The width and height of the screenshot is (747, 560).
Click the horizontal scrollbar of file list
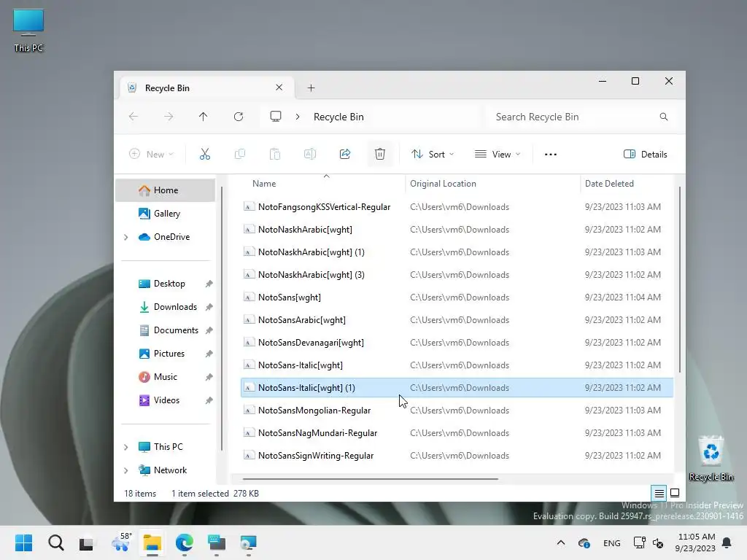(x=370, y=479)
